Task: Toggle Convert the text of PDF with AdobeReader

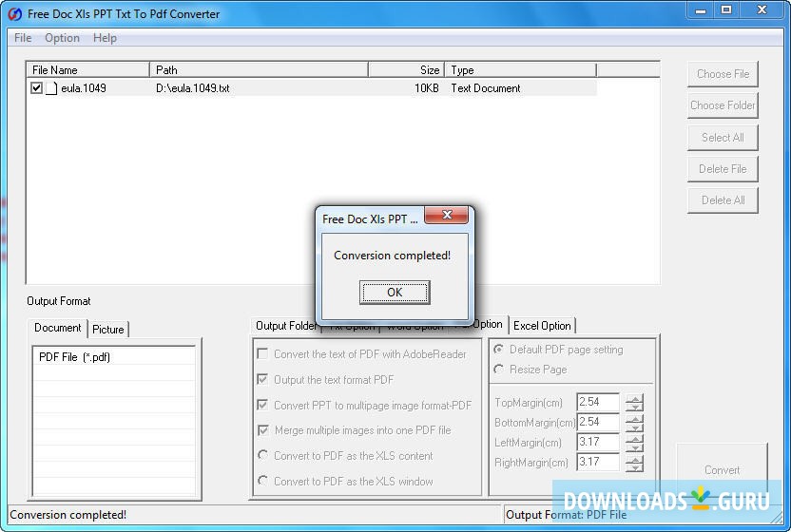Action: pyautogui.click(x=262, y=354)
